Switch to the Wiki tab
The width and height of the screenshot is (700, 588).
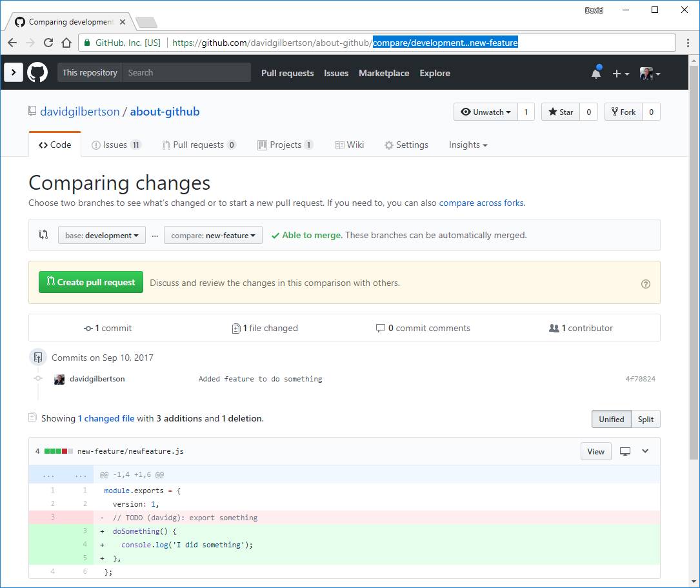click(349, 145)
